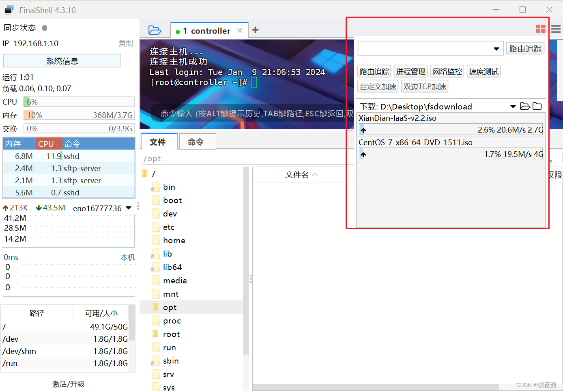563x392 pixels.
Task: Click the command input box in terminal
Action: point(256,114)
